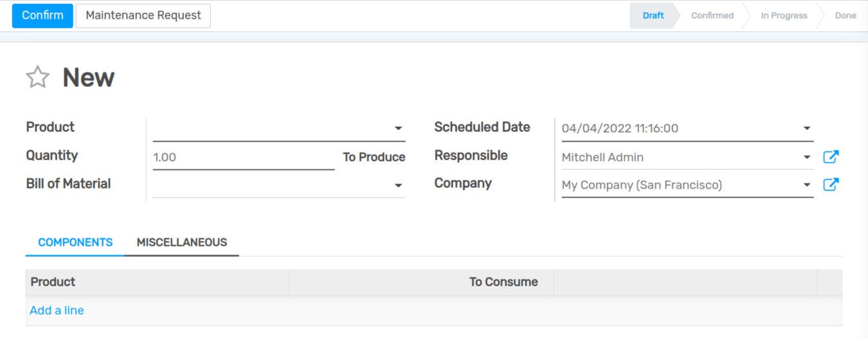The height and width of the screenshot is (339, 868).
Task: Select the Done status stage
Action: click(x=845, y=15)
